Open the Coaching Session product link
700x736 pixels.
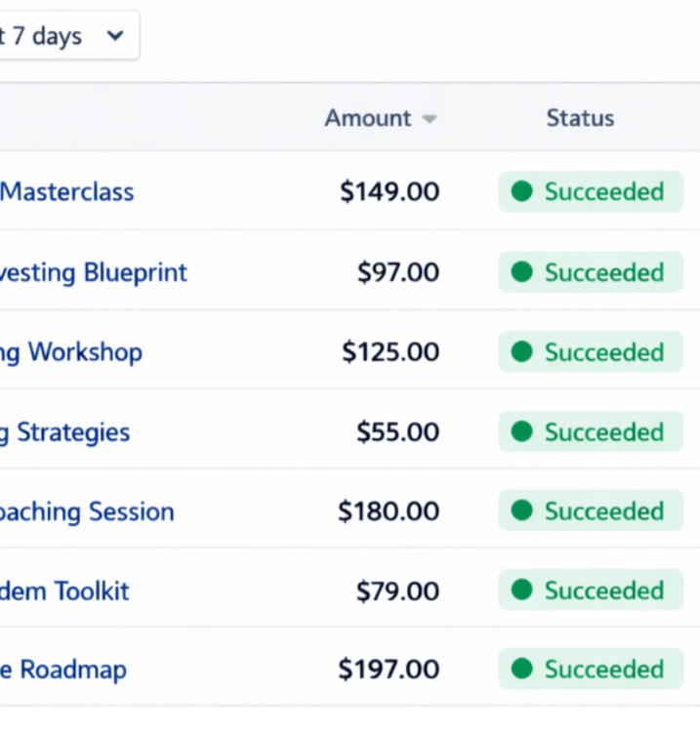point(88,511)
